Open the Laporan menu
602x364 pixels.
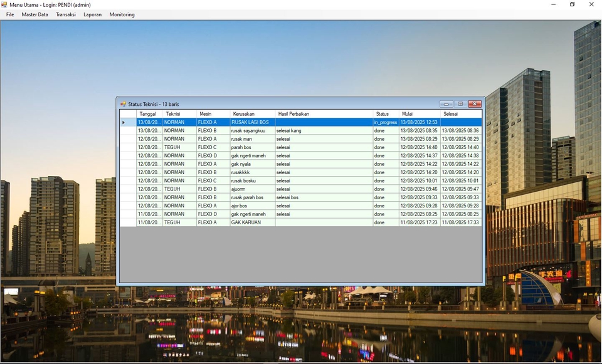[x=92, y=14]
